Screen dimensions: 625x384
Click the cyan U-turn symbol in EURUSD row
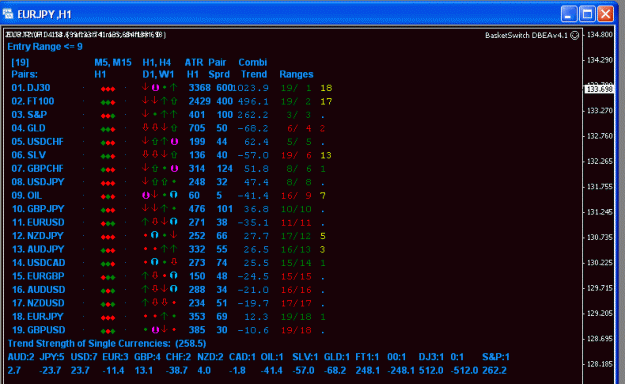(173, 222)
